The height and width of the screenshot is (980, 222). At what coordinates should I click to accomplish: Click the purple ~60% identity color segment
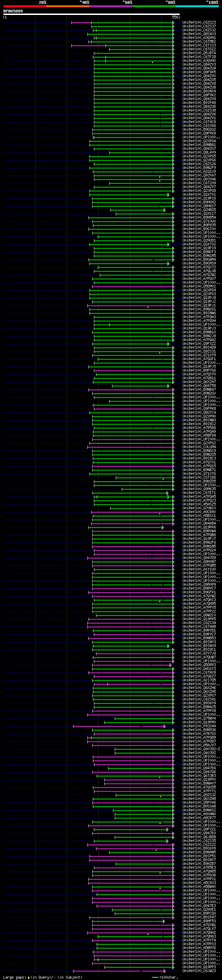tap(111, 6)
